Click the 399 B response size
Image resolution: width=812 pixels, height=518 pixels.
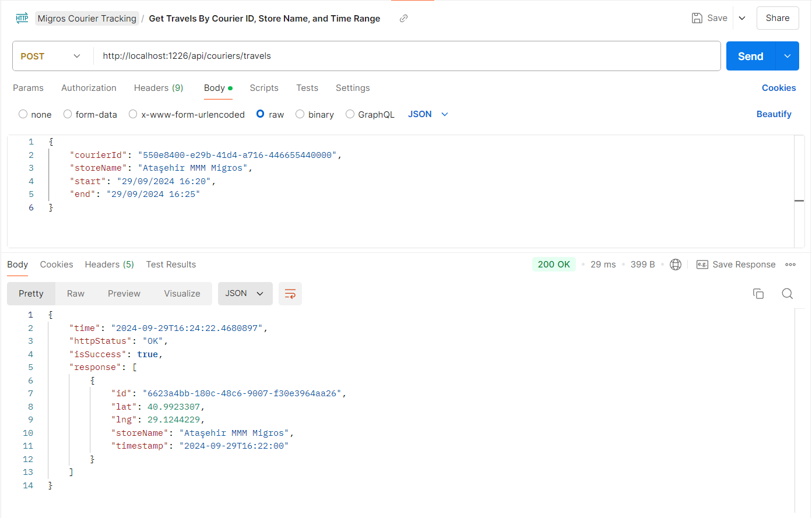point(642,265)
